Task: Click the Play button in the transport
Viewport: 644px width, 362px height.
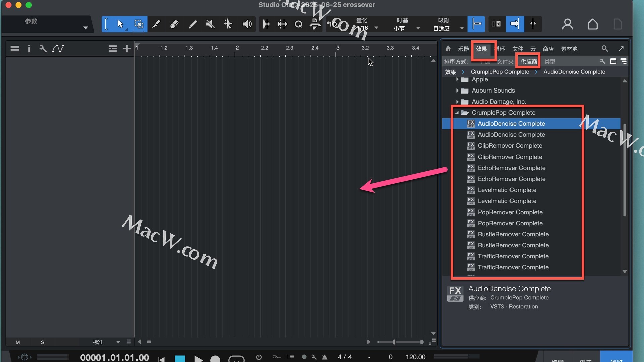Action: [x=199, y=359]
